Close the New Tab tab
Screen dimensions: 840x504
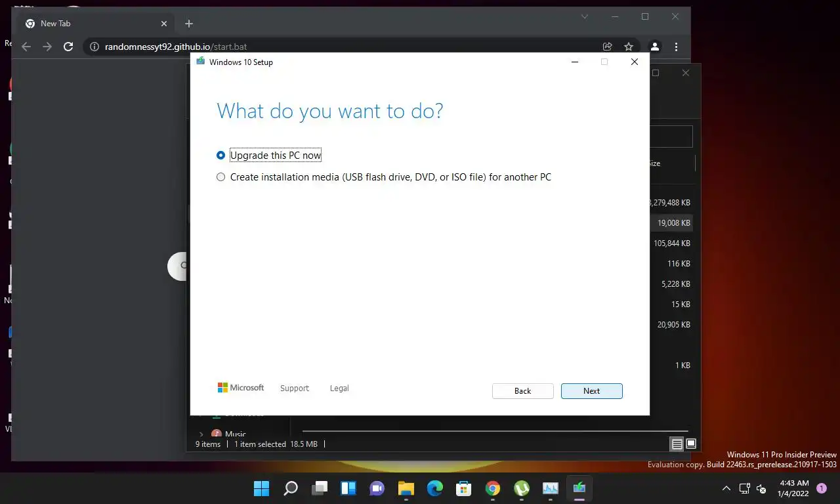(x=164, y=24)
